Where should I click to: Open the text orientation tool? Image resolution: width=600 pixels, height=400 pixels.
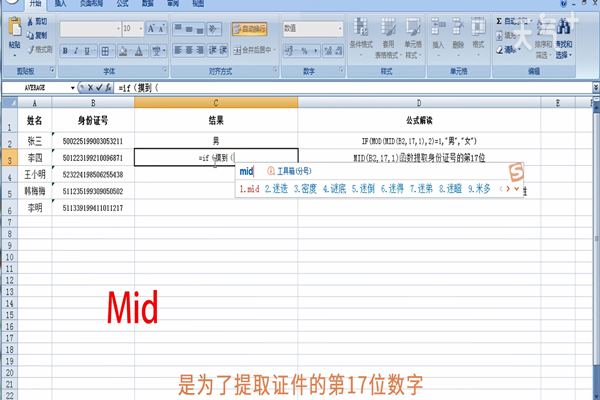click(x=214, y=29)
